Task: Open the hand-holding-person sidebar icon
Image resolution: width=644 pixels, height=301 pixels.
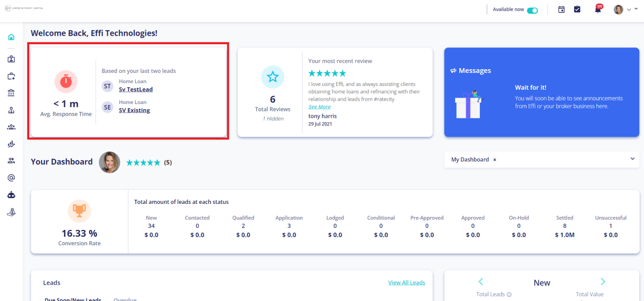Action: 11,212
